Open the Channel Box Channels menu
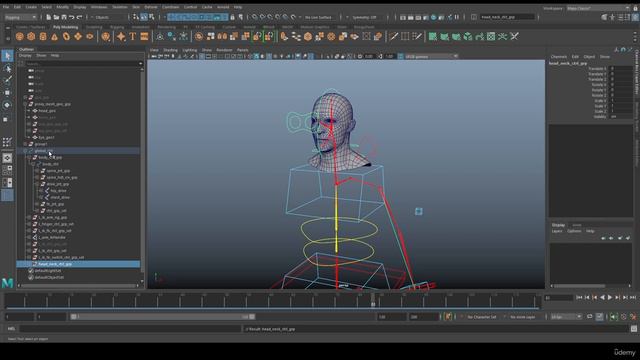Screen dimensions: 640x360 click(559, 57)
